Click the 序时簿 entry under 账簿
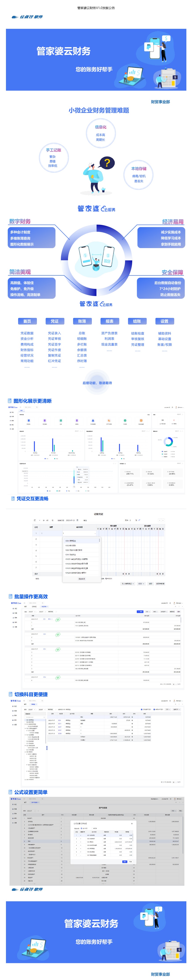Viewport: 191px width, 980px height. [x=82, y=361]
